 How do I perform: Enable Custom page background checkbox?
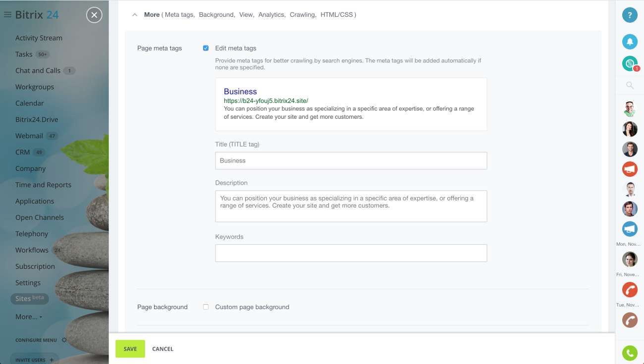click(206, 307)
